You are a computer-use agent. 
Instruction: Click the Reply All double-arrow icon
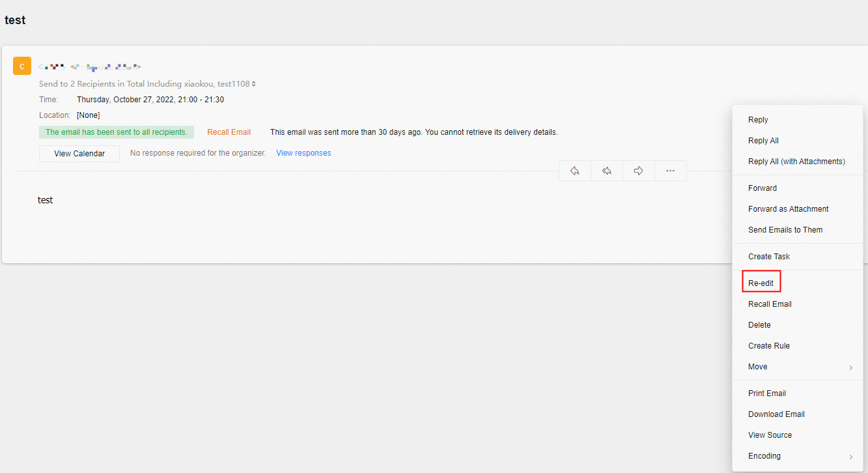pos(606,170)
